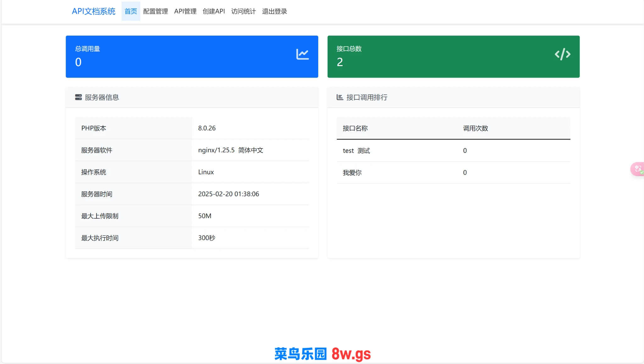View the 访问统计 page
Viewport: 644px width, 364px height.
point(243,11)
